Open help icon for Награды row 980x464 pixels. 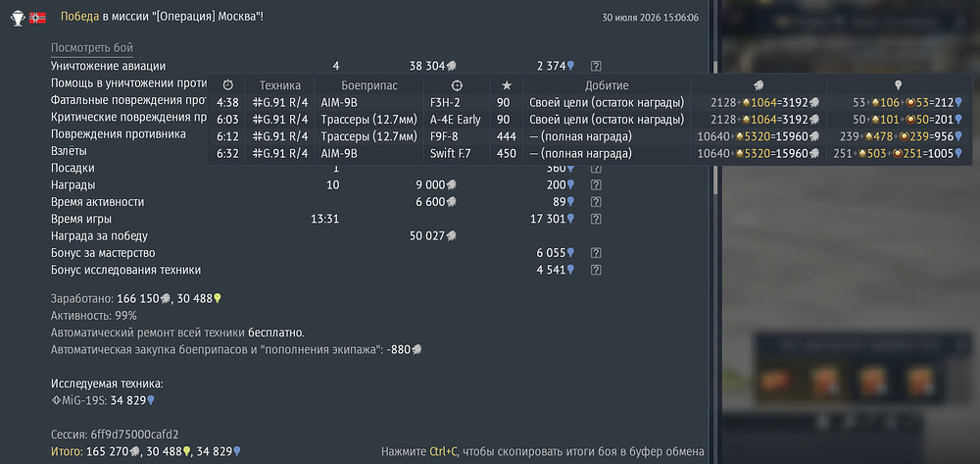pos(596,185)
